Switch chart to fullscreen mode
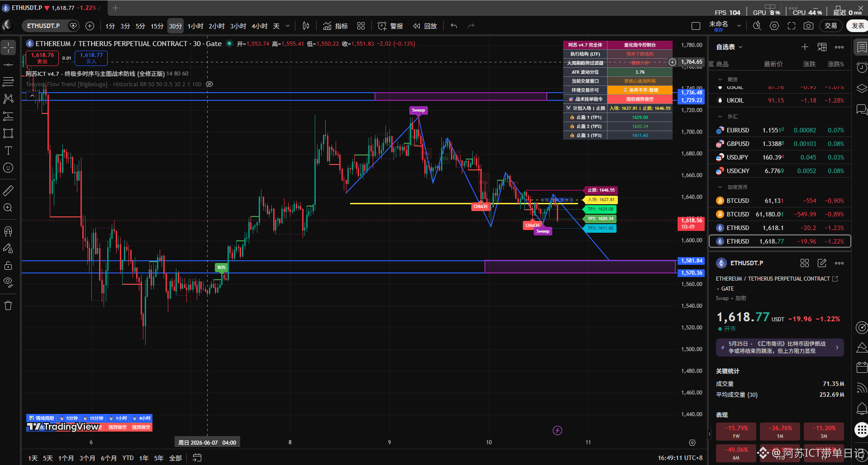Viewport: 868px width, 465px height. (792, 26)
